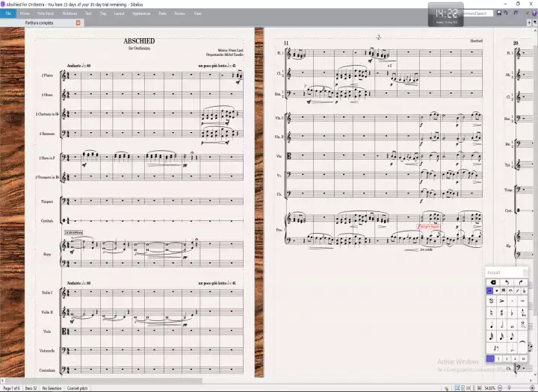538x392 pixels.
Task: Click the natural accidental on the Keypad
Action: pyautogui.click(x=491, y=313)
